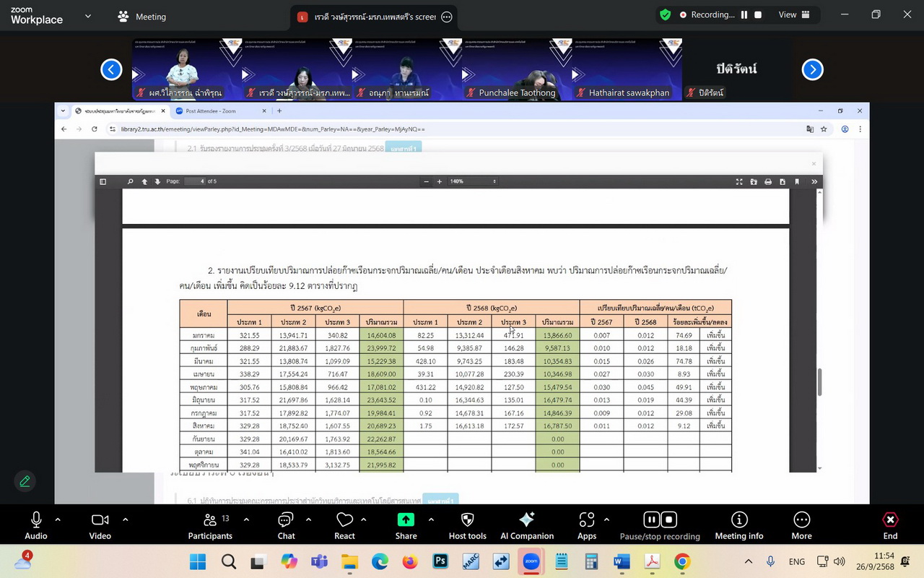The height and width of the screenshot is (578, 924).
Task: Open the Participants panel
Action: point(210,525)
